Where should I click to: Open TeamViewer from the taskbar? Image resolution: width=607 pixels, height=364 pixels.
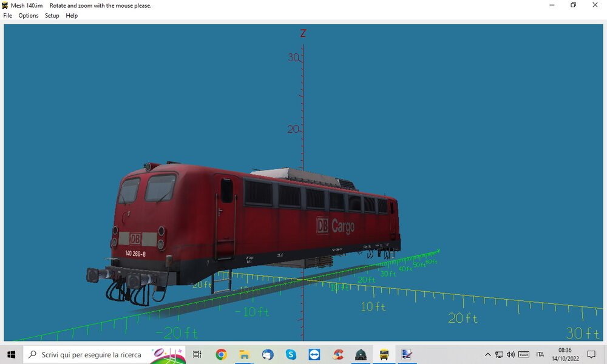coord(314,354)
